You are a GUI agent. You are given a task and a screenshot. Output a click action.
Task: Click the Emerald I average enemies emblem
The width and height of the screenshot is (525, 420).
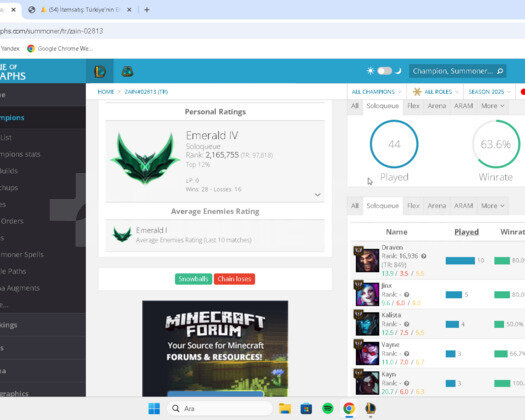click(x=122, y=234)
